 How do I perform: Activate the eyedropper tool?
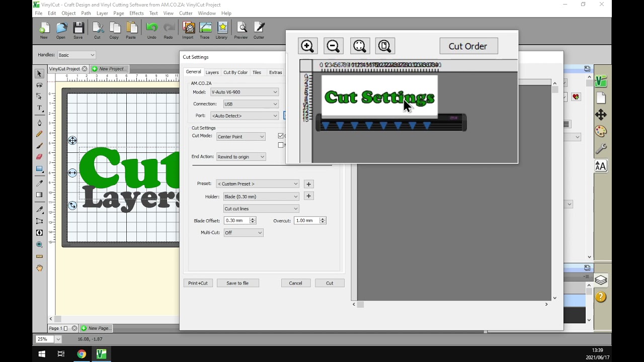[x=39, y=183]
